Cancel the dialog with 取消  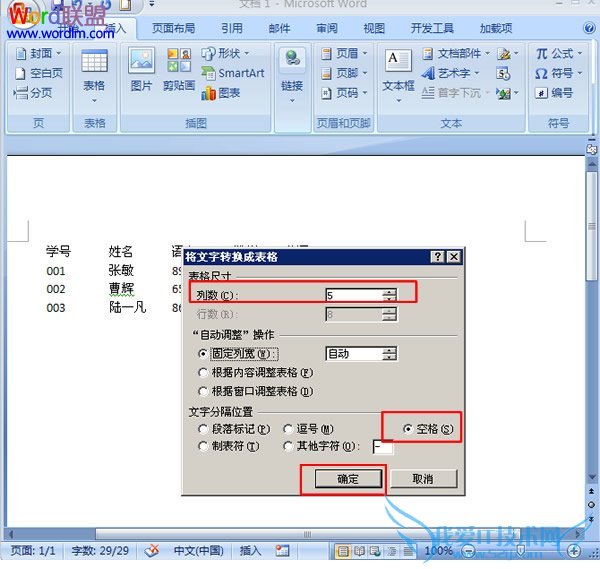423,479
